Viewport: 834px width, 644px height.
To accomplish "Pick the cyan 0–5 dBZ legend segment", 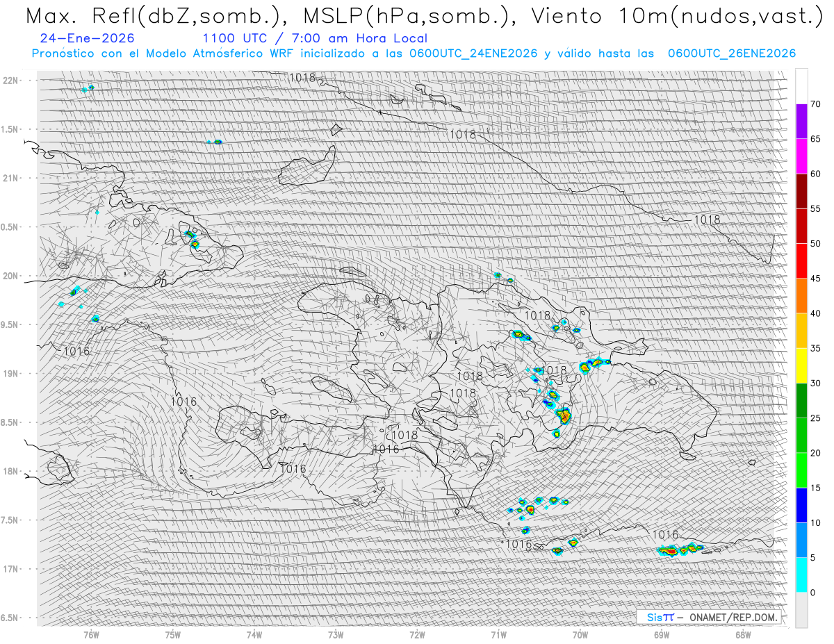I will click(801, 575).
